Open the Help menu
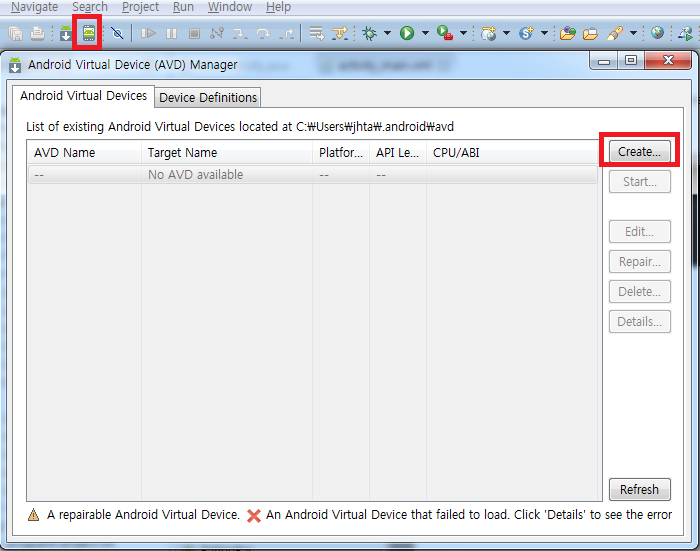This screenshot has height=551, width=700. click(278, 7)
